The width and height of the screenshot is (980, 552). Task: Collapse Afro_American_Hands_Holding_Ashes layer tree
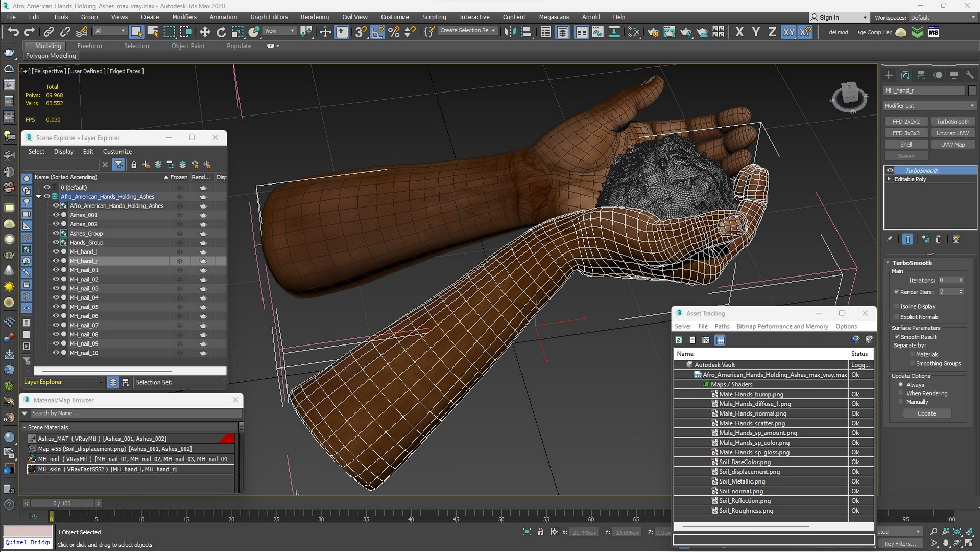pyautogui.click(x=38, y=196)
